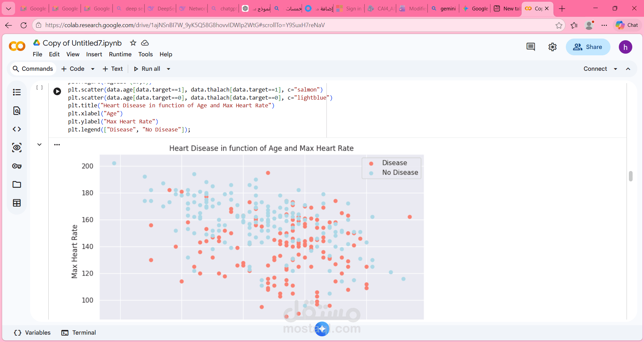Open the Runtime menu
This screenshot has height=342, width=644.
(120, 54)
